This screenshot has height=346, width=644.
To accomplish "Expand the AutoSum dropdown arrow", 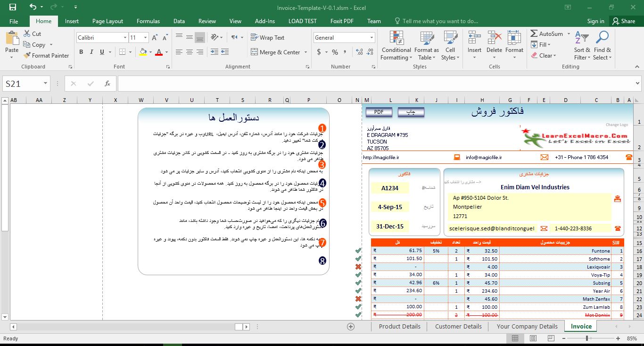I will click(x=569, y=34).
